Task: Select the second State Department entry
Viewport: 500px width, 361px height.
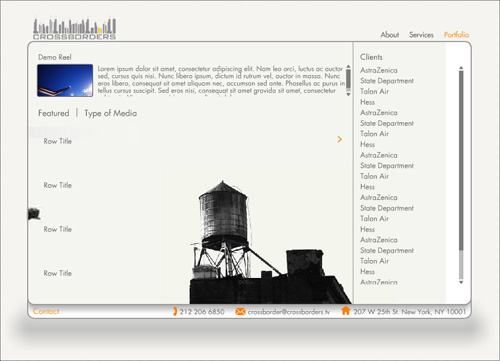Action: [387, 123]
